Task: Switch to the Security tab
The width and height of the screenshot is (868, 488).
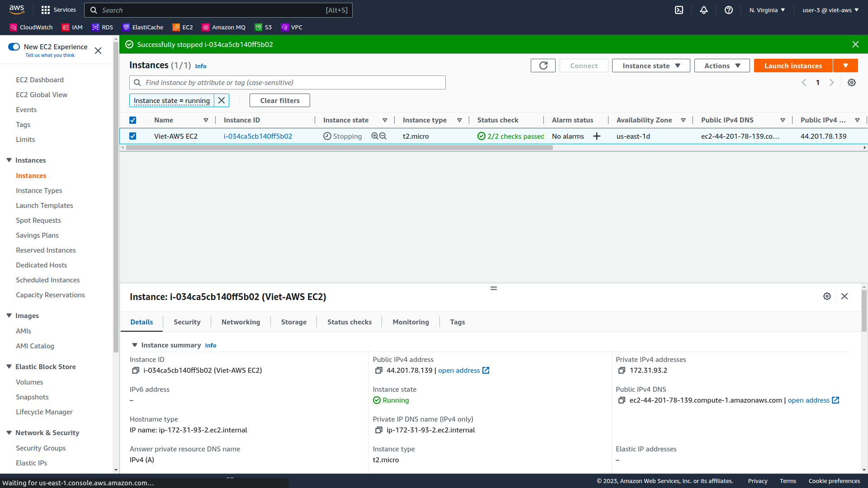Action: click(x=187, y=322)
